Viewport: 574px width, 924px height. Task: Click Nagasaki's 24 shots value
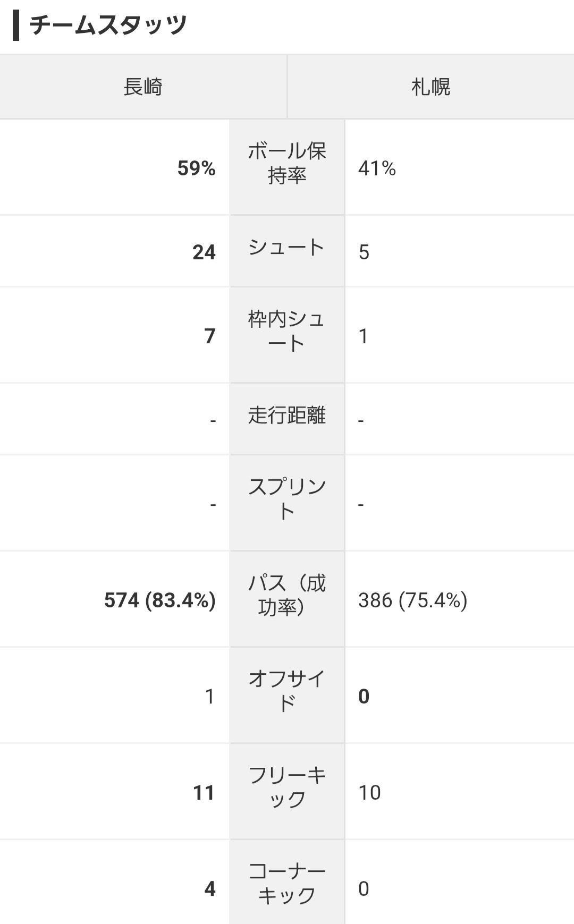[204, 252]
